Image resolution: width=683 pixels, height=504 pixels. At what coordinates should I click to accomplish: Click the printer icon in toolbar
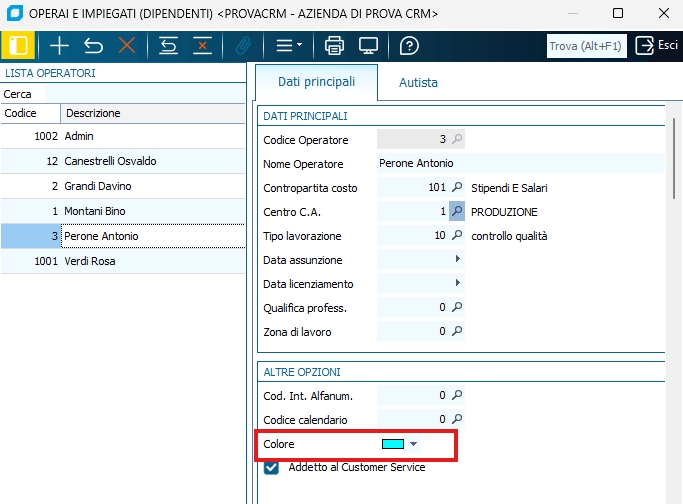click(334, 45)
